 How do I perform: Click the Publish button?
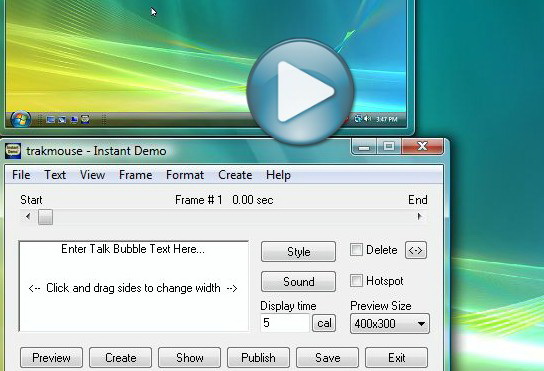(x=258, y=357)
